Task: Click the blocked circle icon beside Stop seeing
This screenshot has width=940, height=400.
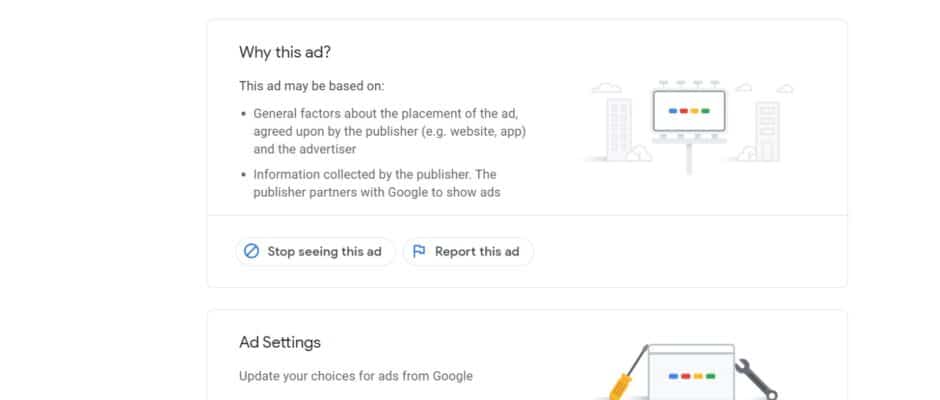Action: point(252,252)
